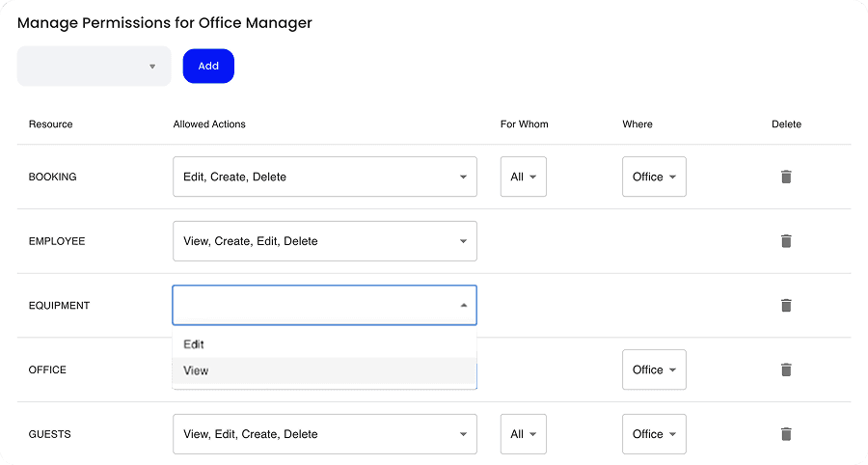The height and width of the screenshot is (465, 868).
Task: Click the GUESTS resource label
Action: click(50, 434)
